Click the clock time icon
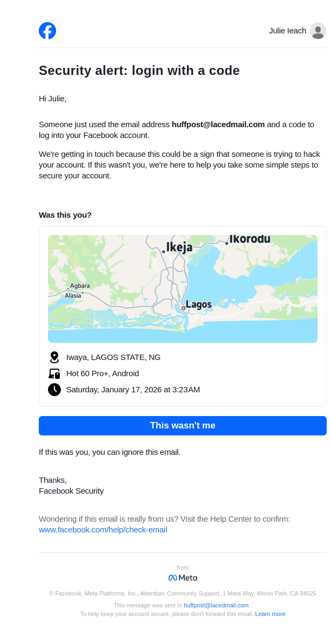This screenshot has width=331, height=644. point(54,390)
